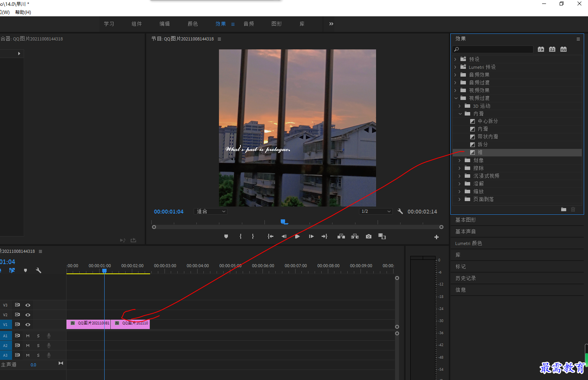The height and width of the screenshot is (380, 588).
Task: Go to In point in Program monitor
Action: [271, 236]
